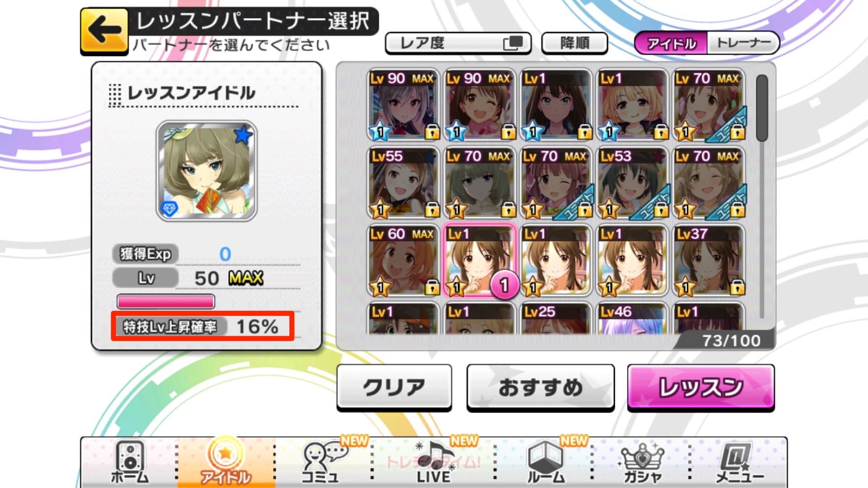Select the Lv55 idol card
Viewport: 868px width, 488px height.
pyautogui.click(x=403, y=183)
